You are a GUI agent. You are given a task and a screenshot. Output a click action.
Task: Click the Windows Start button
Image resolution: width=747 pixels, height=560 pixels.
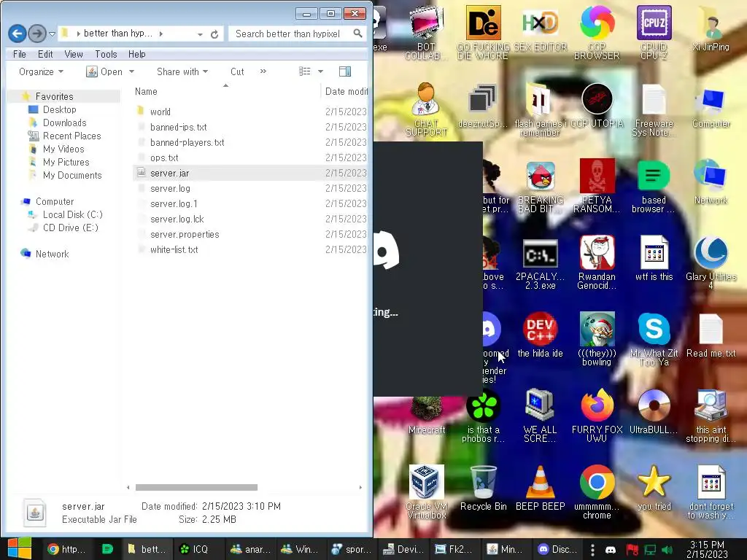click(x=20, y=548)
